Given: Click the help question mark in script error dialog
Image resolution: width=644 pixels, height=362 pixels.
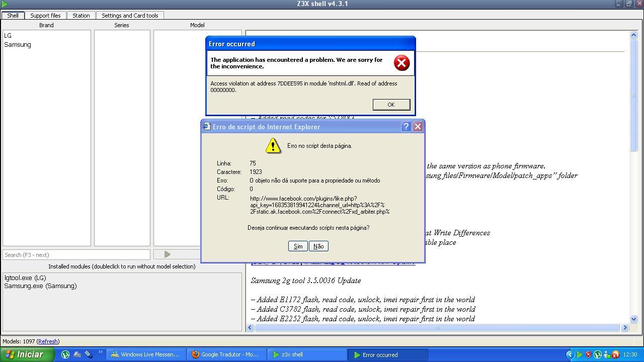Looking at the screenshot, I should 406,127.
